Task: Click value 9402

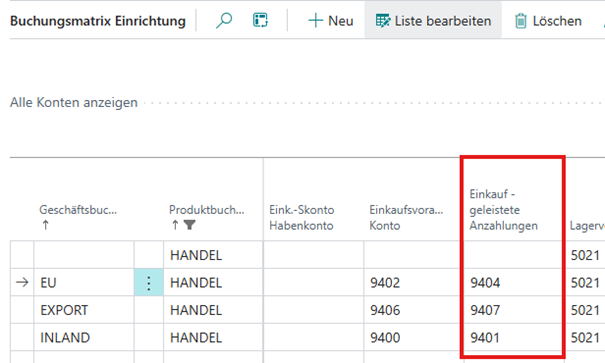Action: tap(385, 283)
